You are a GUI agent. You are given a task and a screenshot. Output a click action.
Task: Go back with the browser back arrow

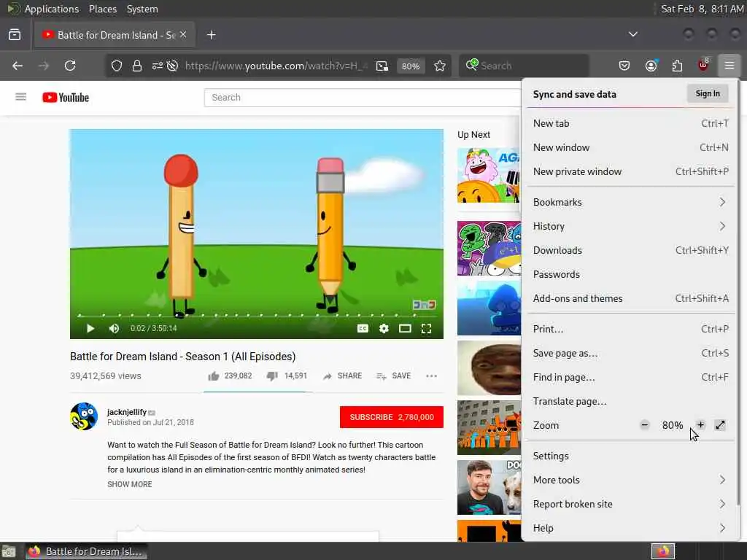click(x=18, y=66)
